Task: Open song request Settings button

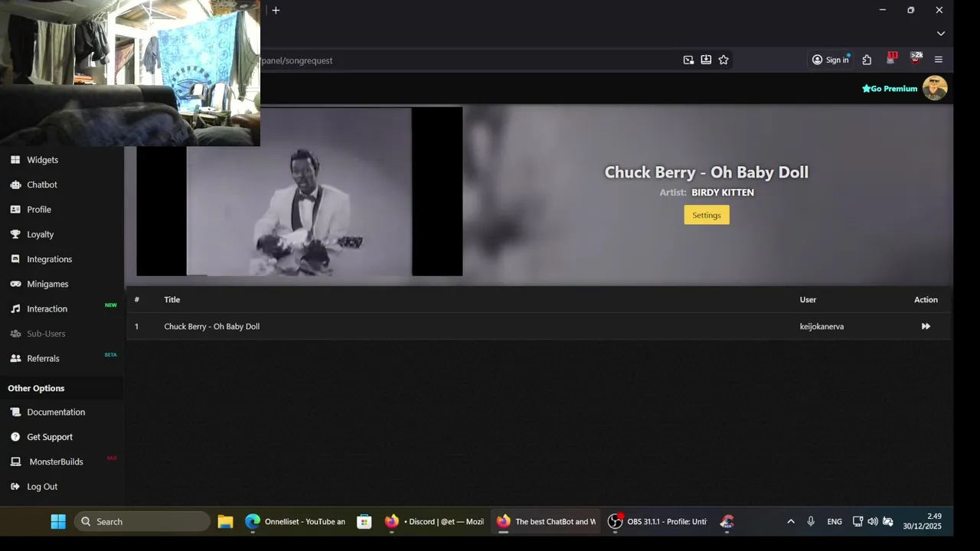Action: [x=707, y=215]
